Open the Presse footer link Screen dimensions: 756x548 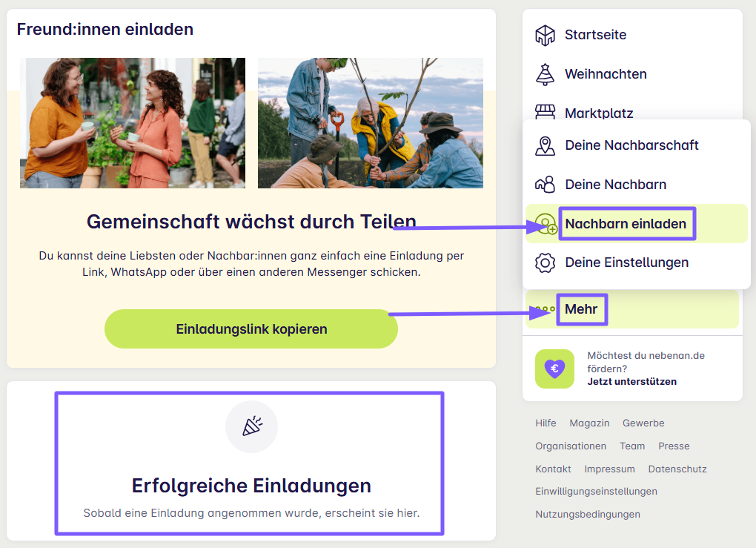coord(674,446)
